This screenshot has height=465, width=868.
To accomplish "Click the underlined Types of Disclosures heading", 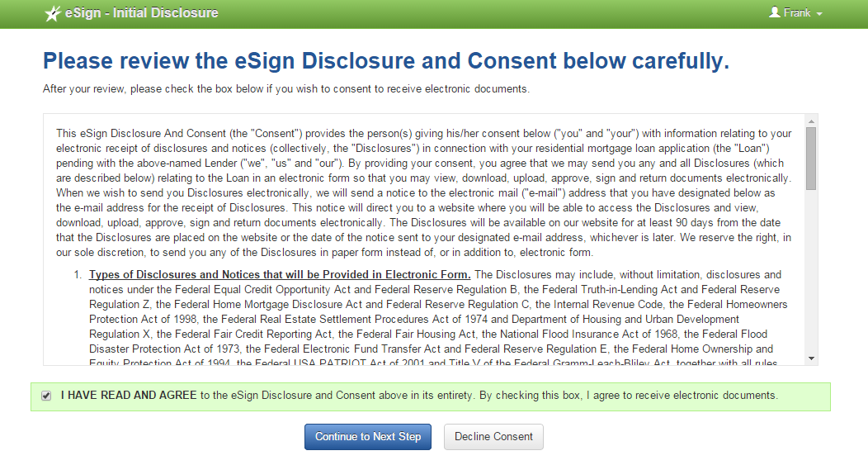I will coord(280,274).
